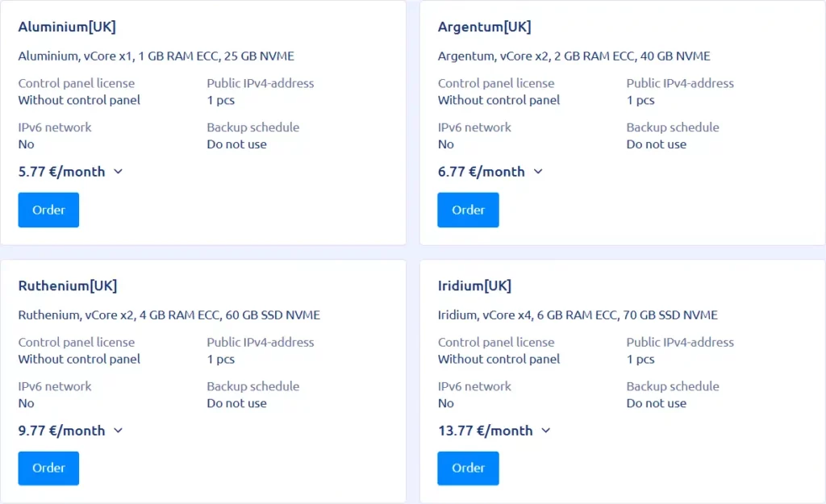Image resolution: width=826 pixels, height=504 pixels.
Task: Click the Aluminium plan spec description
Action: point(156,56)
